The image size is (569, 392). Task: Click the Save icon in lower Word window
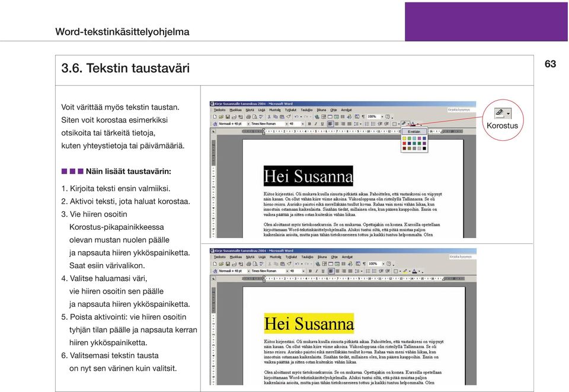point(228,264)
